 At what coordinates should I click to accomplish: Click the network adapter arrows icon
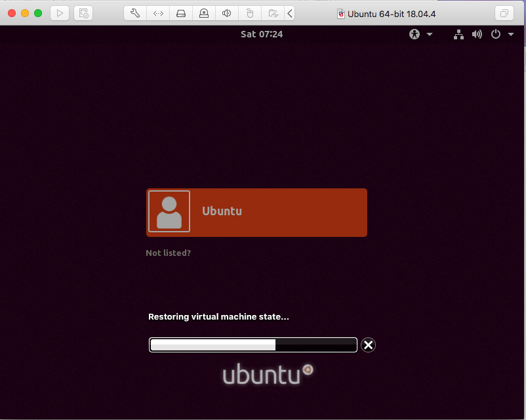[158, 13]
